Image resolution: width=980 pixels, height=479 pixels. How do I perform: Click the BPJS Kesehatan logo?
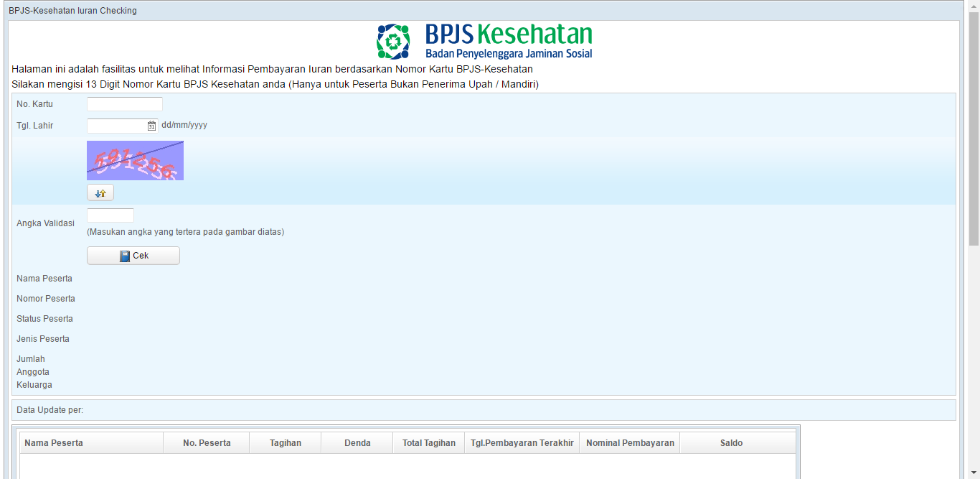tap(484, 42)
